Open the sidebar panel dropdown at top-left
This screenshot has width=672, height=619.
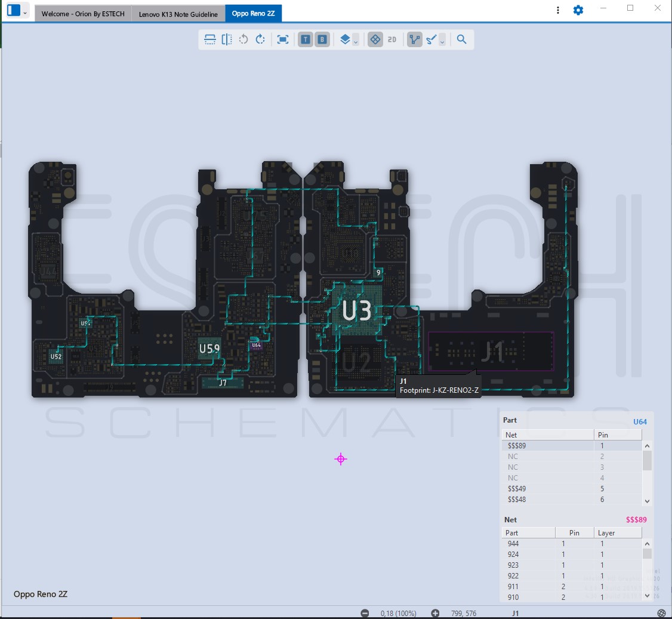coord(24,12)
